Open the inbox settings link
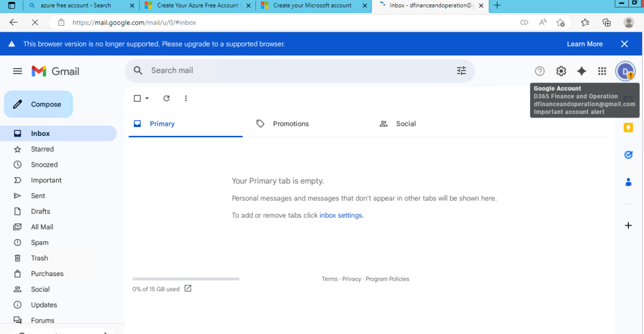This screenshot has height=334, width=644. tap(341, 215)
